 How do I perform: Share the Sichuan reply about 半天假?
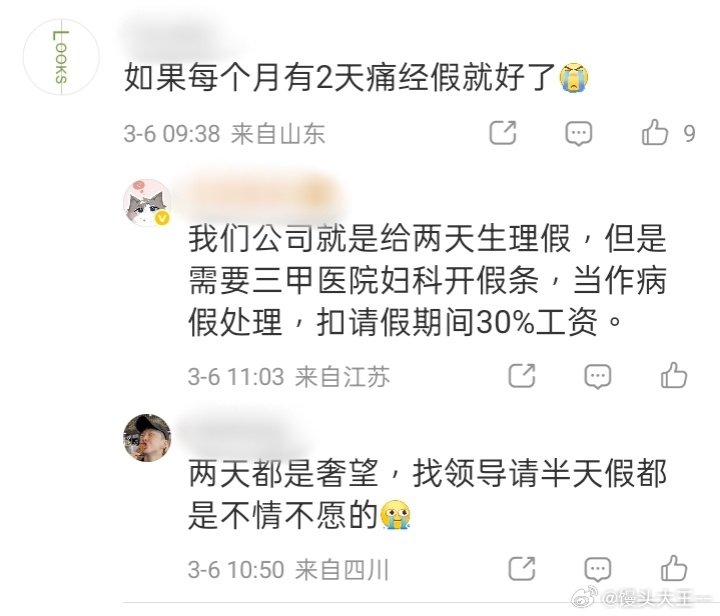coord(522,569)
